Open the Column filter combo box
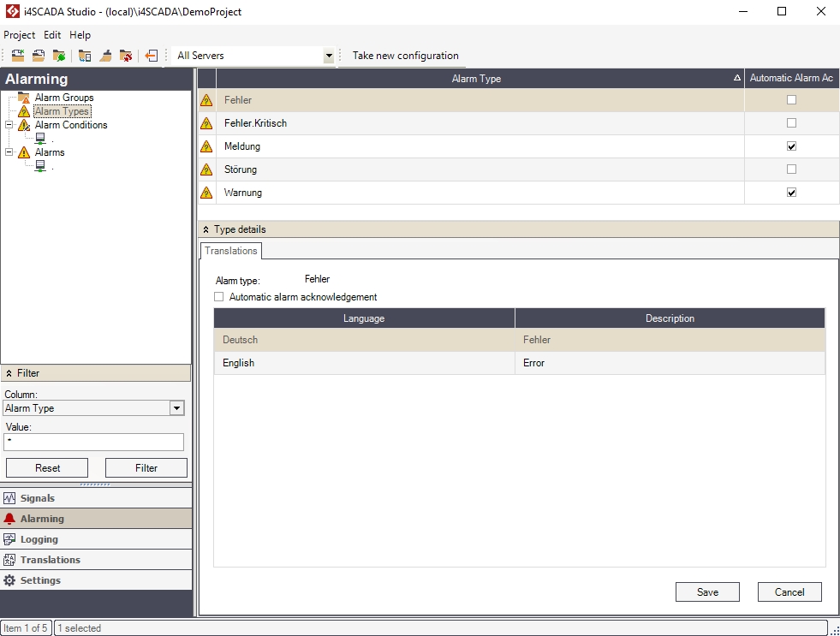 [x=176, y=408]
